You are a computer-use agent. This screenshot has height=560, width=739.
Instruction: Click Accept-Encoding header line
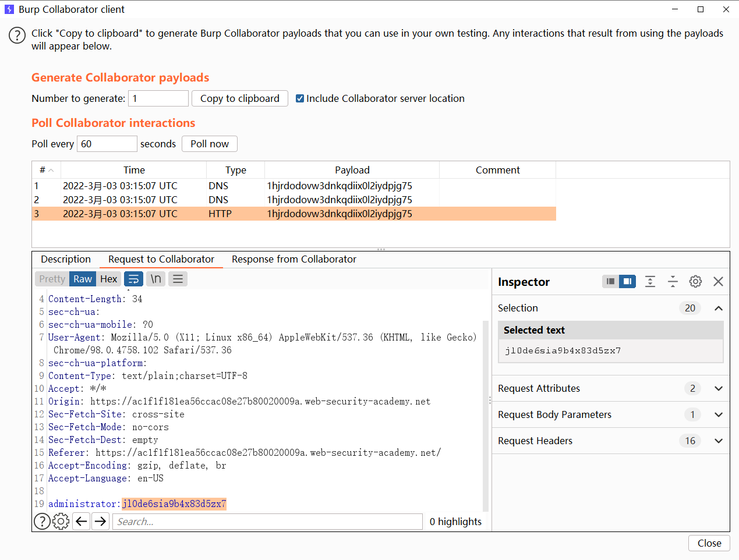pyautogui.click(x=137, y=466)
